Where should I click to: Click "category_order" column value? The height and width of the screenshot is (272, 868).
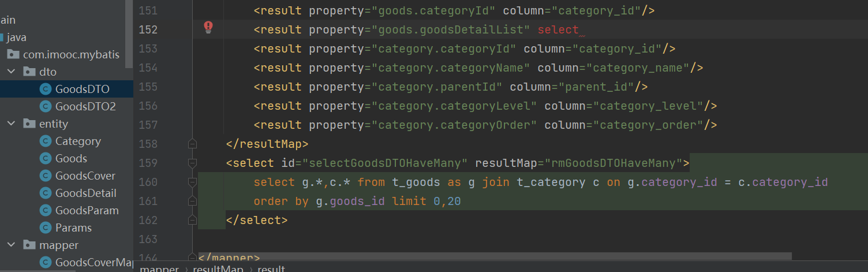(x=648, y=125)
